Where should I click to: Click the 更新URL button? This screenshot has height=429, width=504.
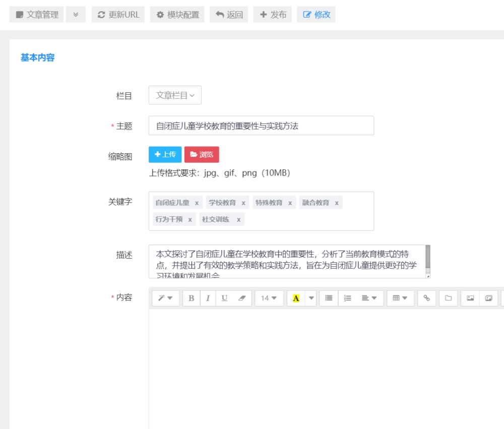[118, 15]
